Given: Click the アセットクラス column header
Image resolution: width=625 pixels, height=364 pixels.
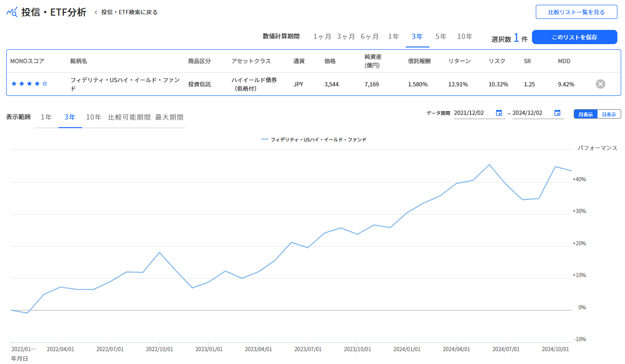Looking at the screenshot, I should click(x=251, y=61).
